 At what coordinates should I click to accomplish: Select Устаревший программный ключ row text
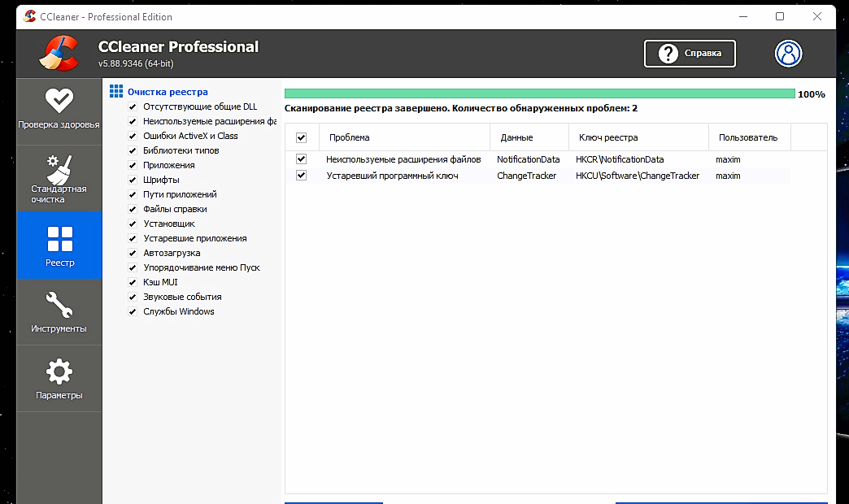tap(392, 176)
